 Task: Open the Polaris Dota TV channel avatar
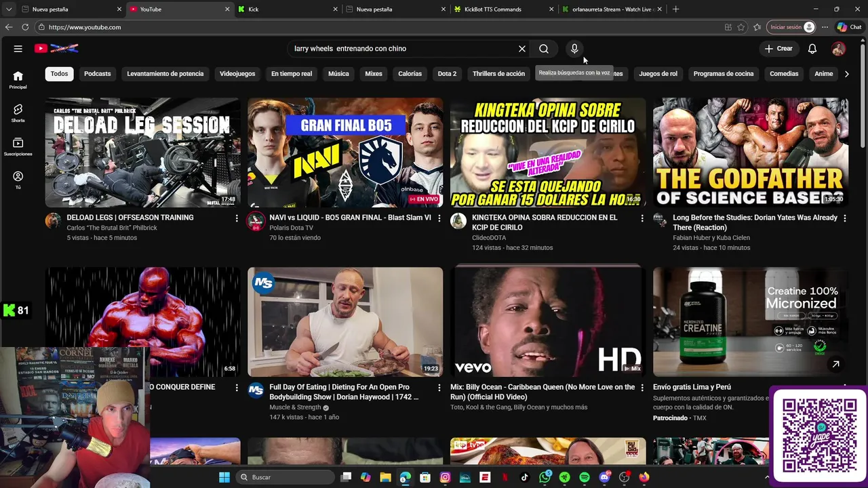pos(256,221)
